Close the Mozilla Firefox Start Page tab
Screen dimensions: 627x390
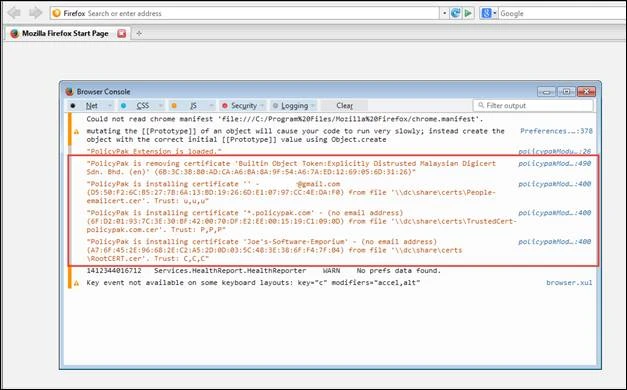tap(122, 34)
